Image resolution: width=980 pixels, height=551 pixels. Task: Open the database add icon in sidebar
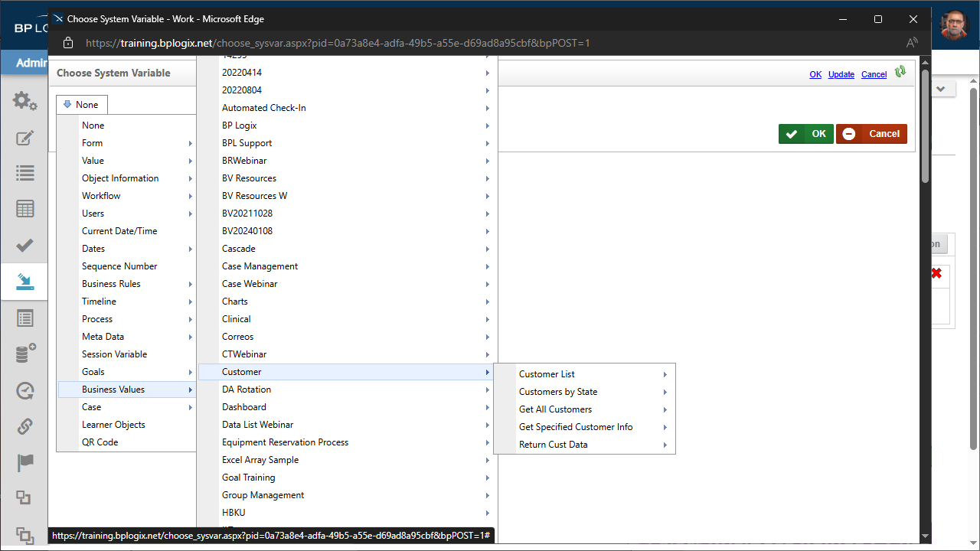[x=25, y=354]
